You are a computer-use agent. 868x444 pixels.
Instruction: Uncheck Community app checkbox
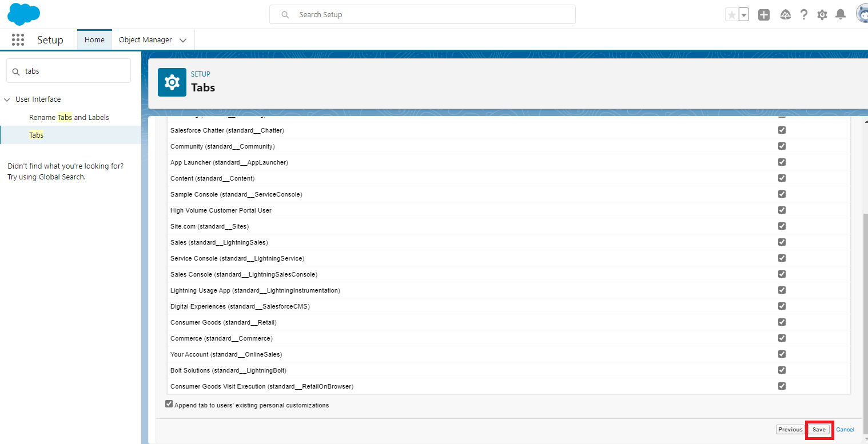coord(782,146)
